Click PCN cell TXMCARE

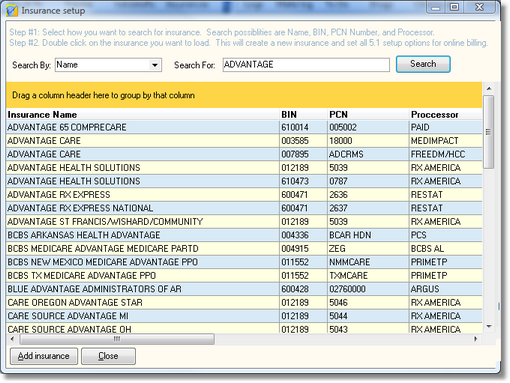click(x=368, y=276)
